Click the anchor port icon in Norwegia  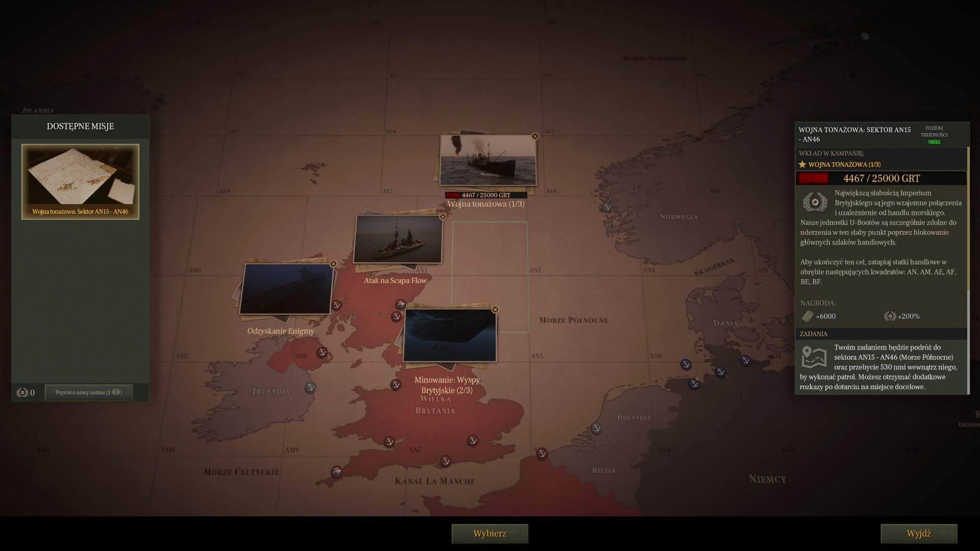pyautogui.click(x=607, y=207)
